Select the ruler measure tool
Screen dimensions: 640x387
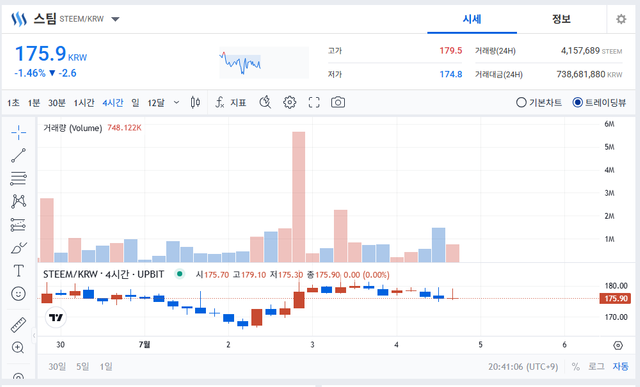pos(18,325)
